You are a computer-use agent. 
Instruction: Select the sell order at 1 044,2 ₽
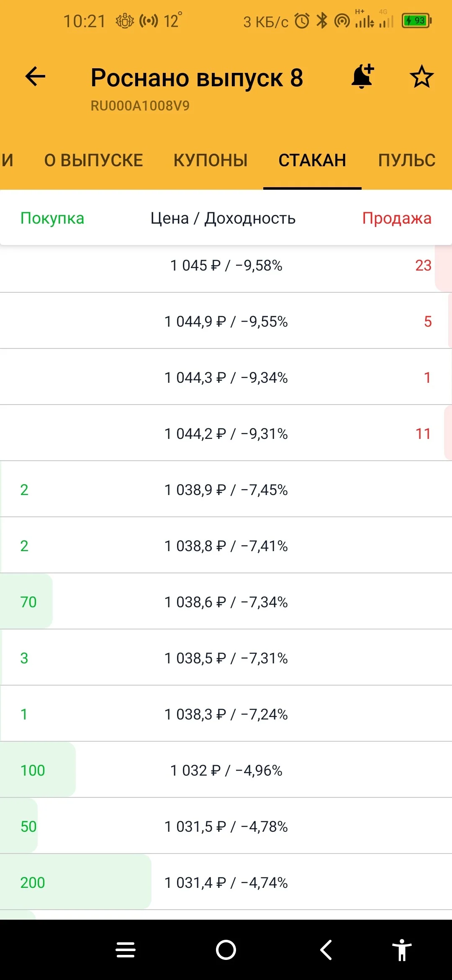coord(226,433)
